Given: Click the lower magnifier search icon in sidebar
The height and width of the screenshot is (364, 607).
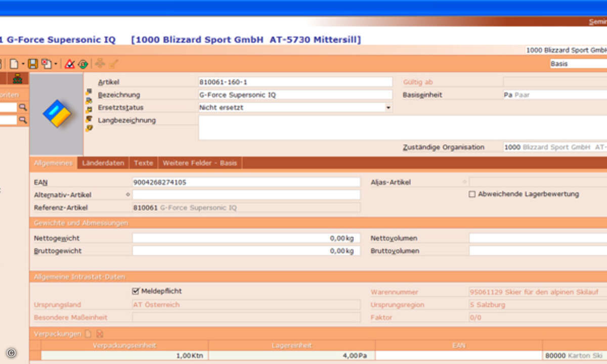Looking at the screenshot, I should coord(23,120).
